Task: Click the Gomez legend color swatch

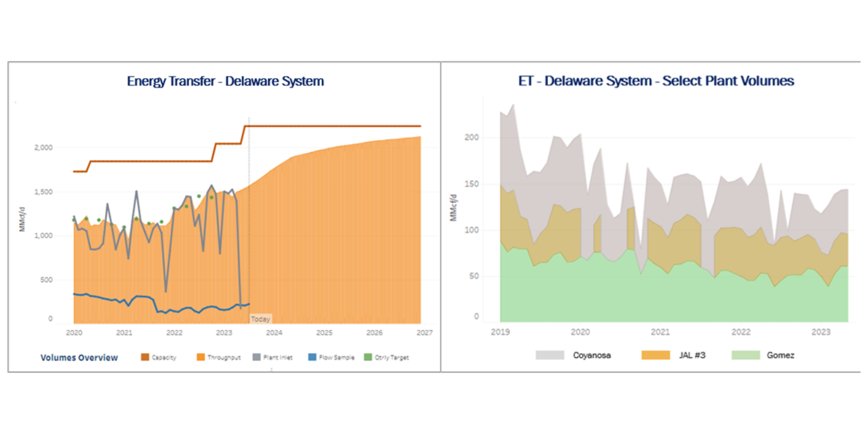Action: pos(745,355)
